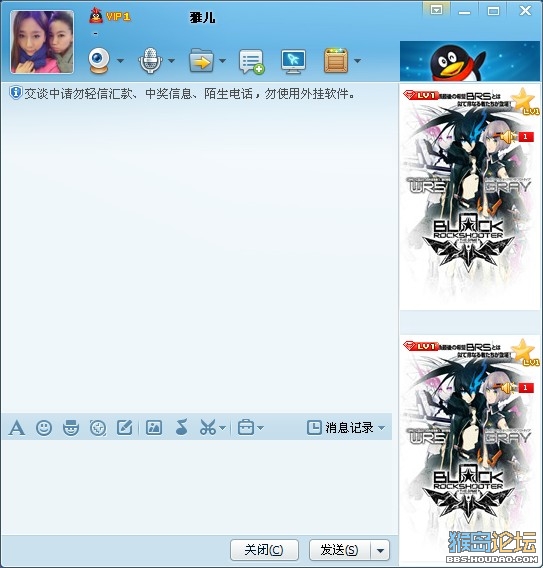Click the 关闭(C) close button

pyautogui.click(x=264, y=550)
